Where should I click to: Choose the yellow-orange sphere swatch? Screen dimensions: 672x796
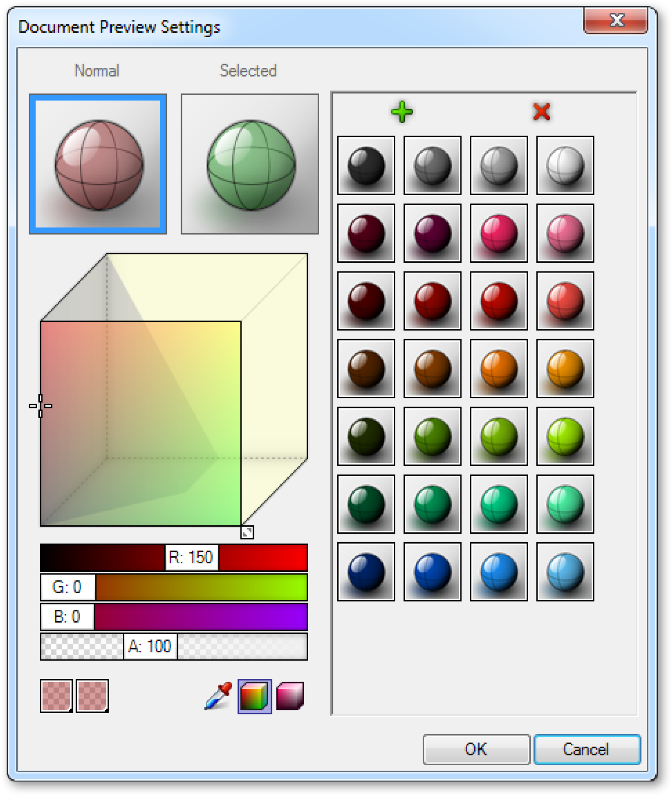pyautogui.click(x=565, y=369)
